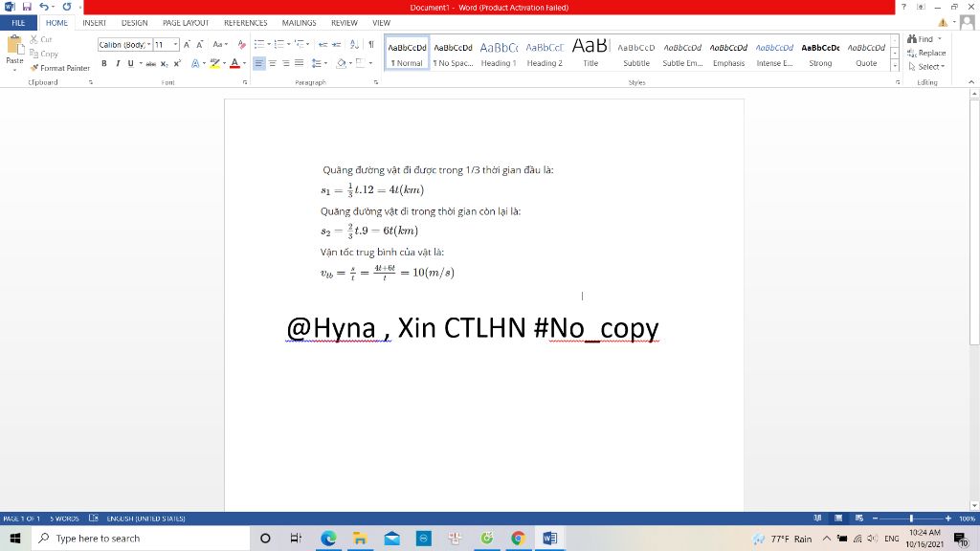
Task: Open the font size dropdown
Action: pos(176,45)
